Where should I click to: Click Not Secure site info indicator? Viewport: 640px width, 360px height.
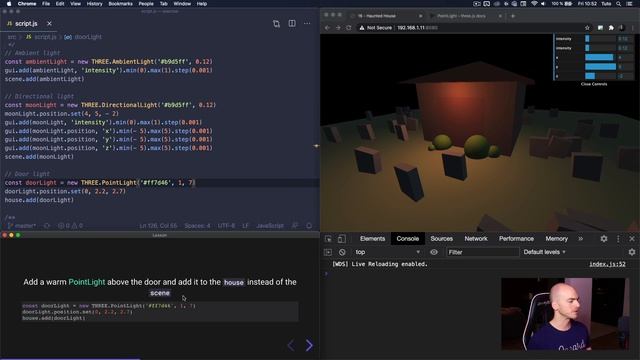click(376, 28)
